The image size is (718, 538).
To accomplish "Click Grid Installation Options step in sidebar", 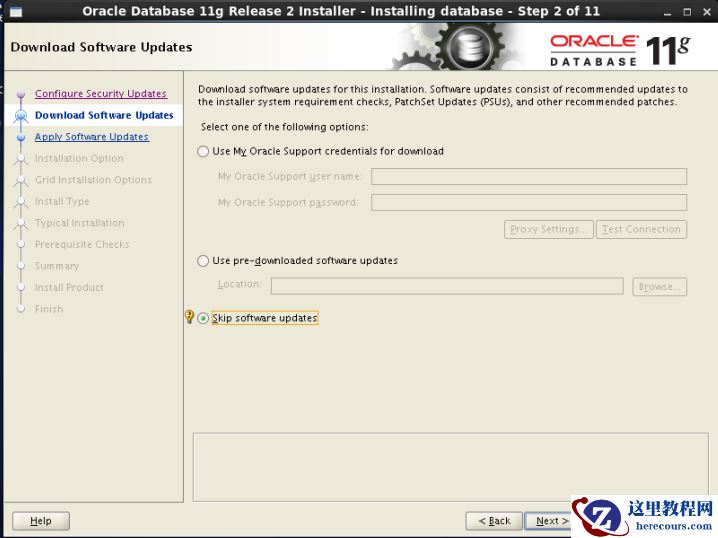I will 93,180.
